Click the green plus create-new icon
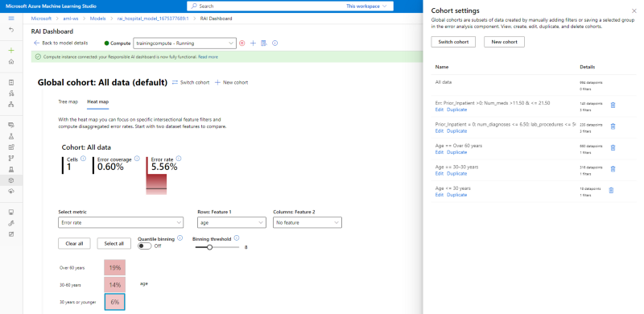Screen dimensions: 644x314 point(11,50)
